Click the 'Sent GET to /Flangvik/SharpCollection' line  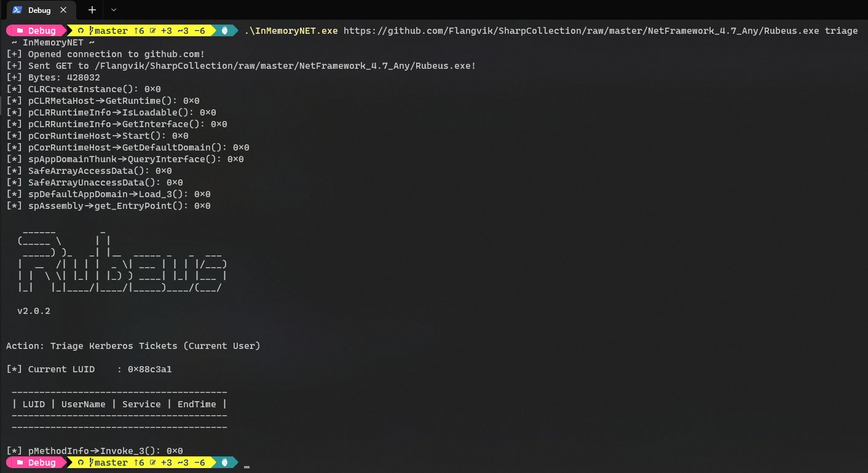(241, 66)
